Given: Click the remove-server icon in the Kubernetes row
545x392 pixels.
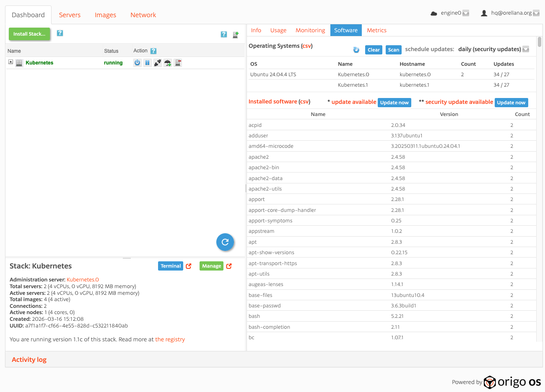Looking at the screenshot, I should click(x=178, y=63).
